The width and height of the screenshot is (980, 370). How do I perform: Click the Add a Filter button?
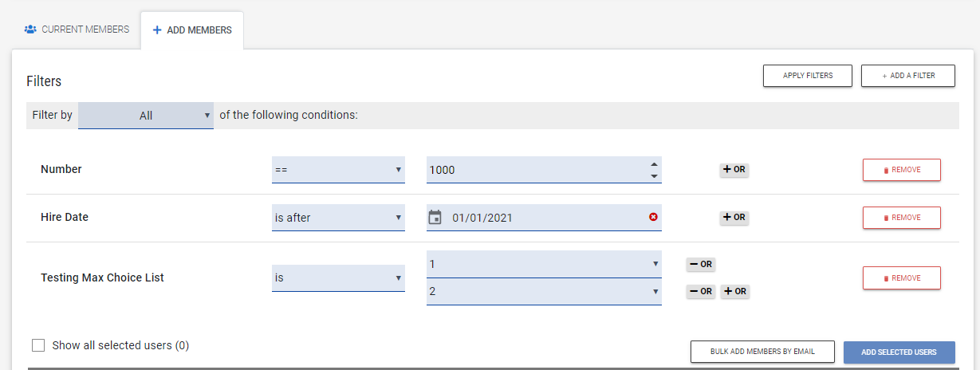[908, 76]
